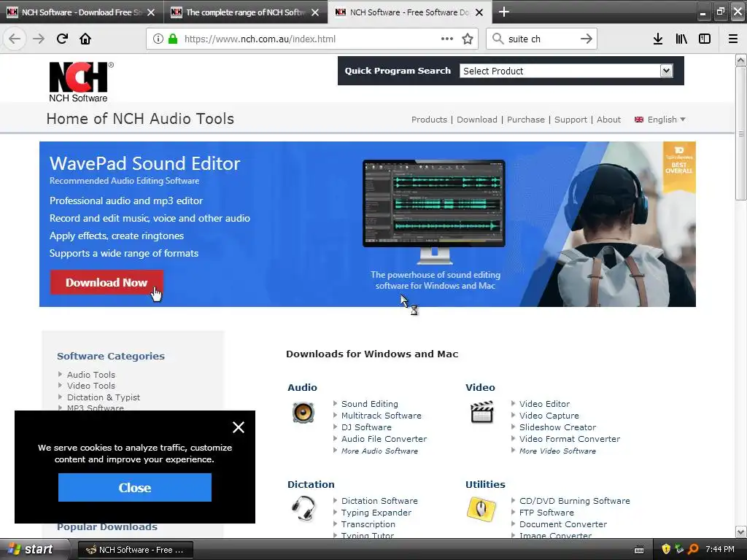This screenshot has height=560, width=747.
Task: Open the Document Converter link
Action: click(562, 524)
